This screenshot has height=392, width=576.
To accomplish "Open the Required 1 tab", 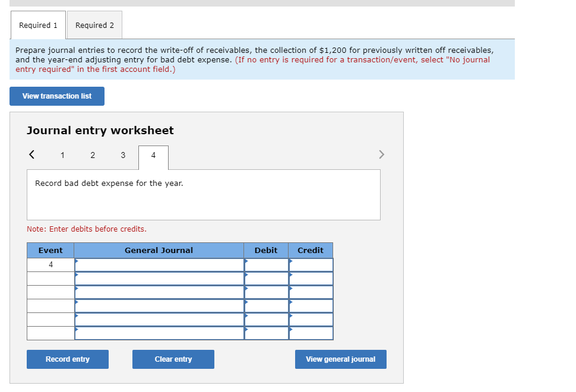I will point(38,25).
